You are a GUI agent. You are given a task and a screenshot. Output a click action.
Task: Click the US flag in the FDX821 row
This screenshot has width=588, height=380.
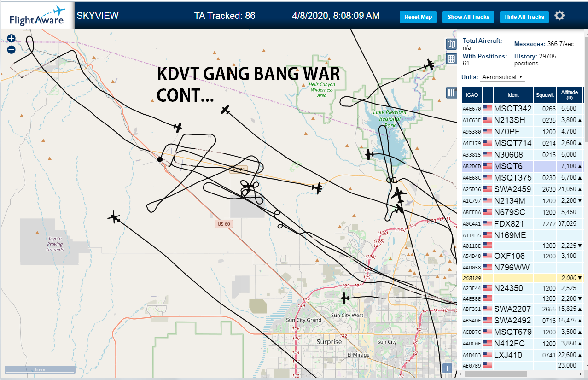pyautogui.click(x=488, y=224)
